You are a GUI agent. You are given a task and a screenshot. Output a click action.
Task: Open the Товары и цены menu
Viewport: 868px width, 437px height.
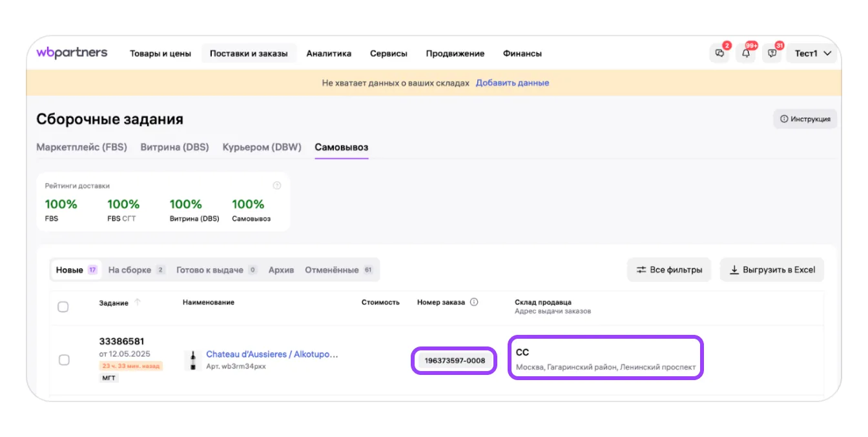160,54
